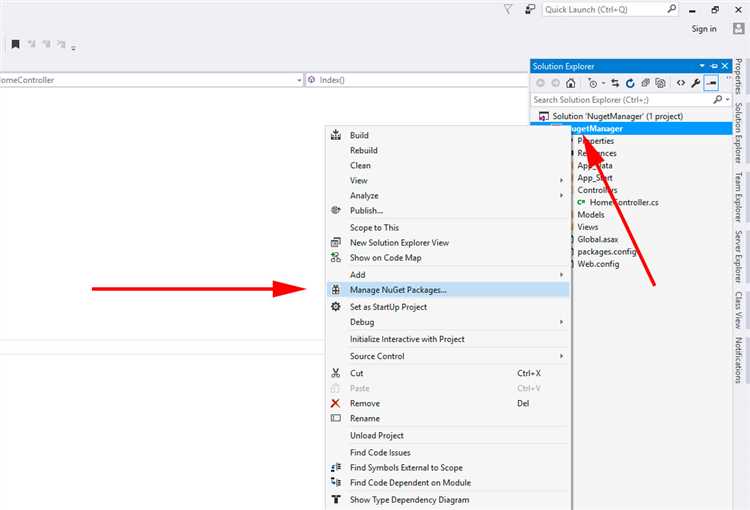Click the Publish globe icon
750x510 pixels.
click(336, 211)
